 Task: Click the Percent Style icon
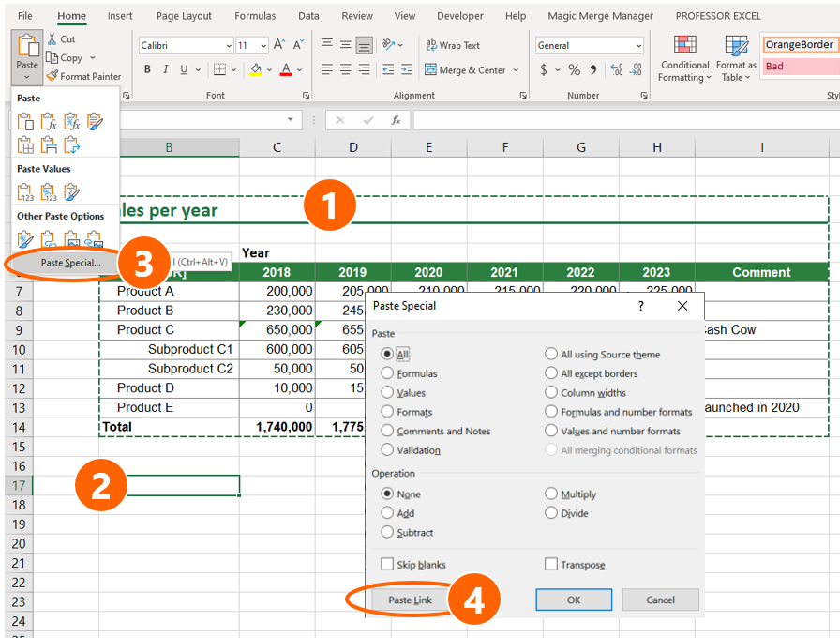(x=577, y=69)
